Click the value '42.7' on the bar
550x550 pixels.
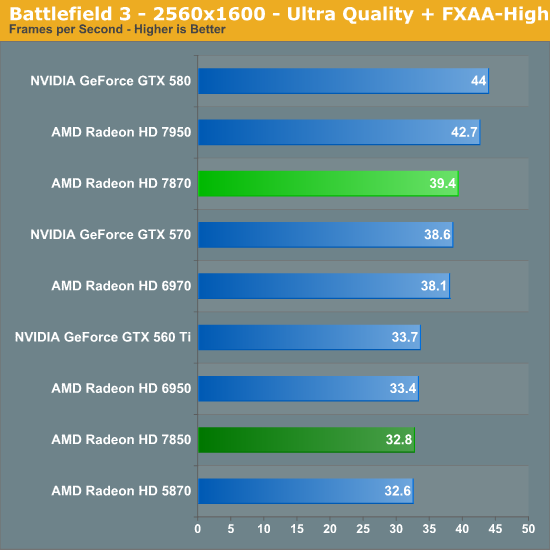tap(464, 132)
